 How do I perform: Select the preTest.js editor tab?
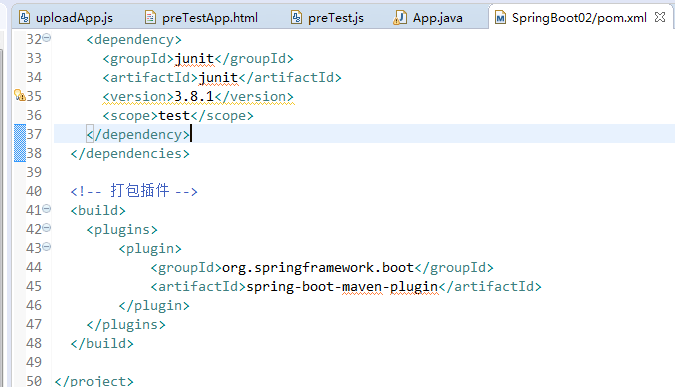pos(327,18)
